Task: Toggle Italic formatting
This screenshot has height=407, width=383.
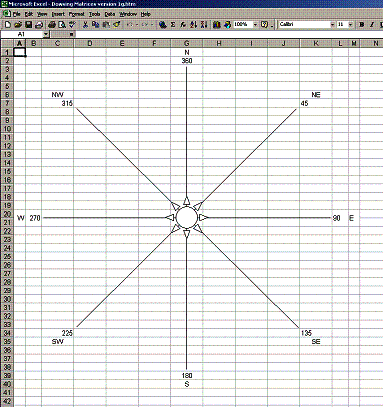Action: tap(372, 24)
